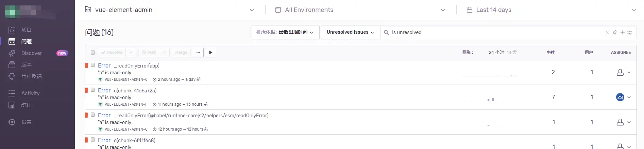Screen dimensions: 644x149
Task: Go to Discover in the sidebar
Action: pyautogui.click(x=32, y=53)
